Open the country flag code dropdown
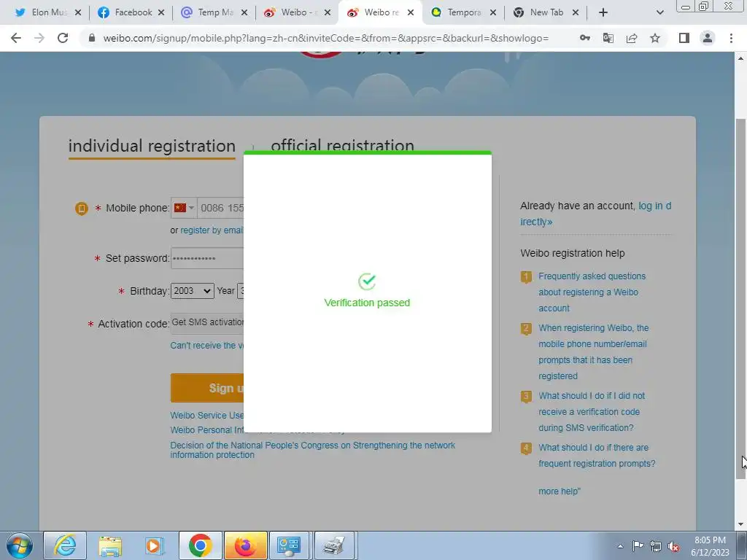The image size is (747, 560). [184, 208]
